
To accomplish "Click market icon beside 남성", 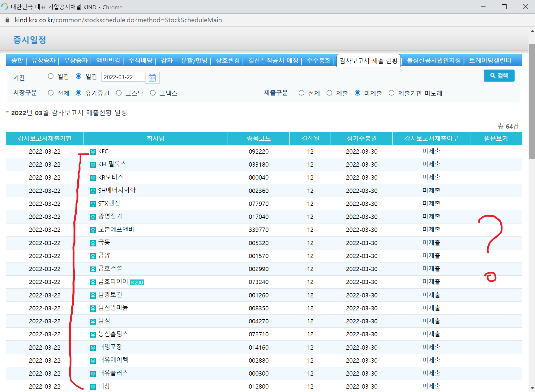I will (x=93, y=322).
